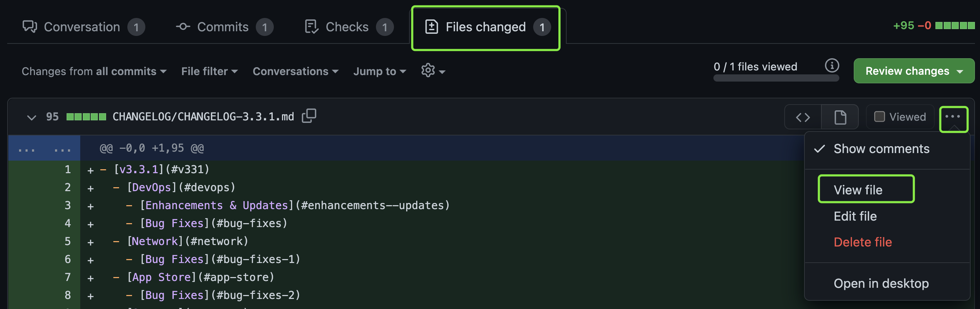
Task: Click the files viewed progress bar
Action: click(x=776, y=78)
